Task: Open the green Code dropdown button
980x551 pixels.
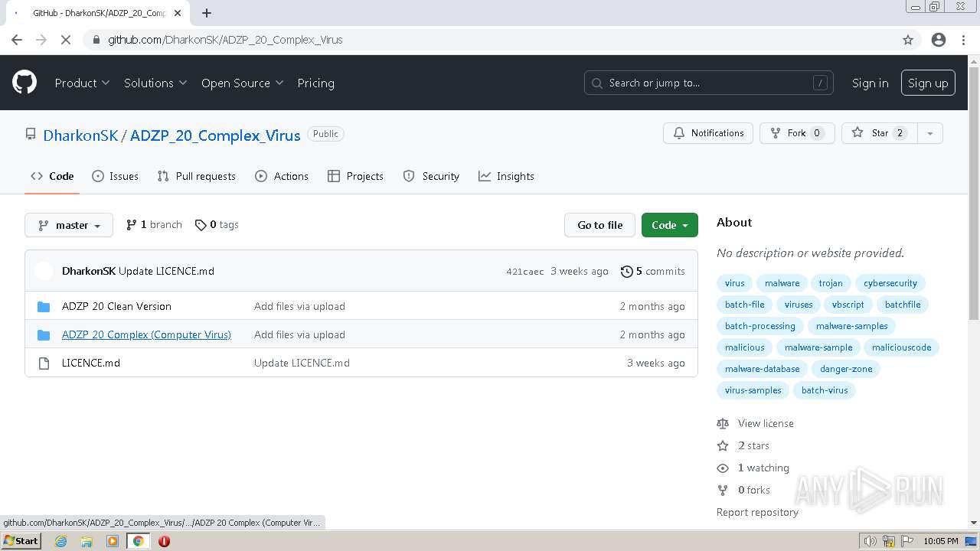Action: [x=670, y=225]
